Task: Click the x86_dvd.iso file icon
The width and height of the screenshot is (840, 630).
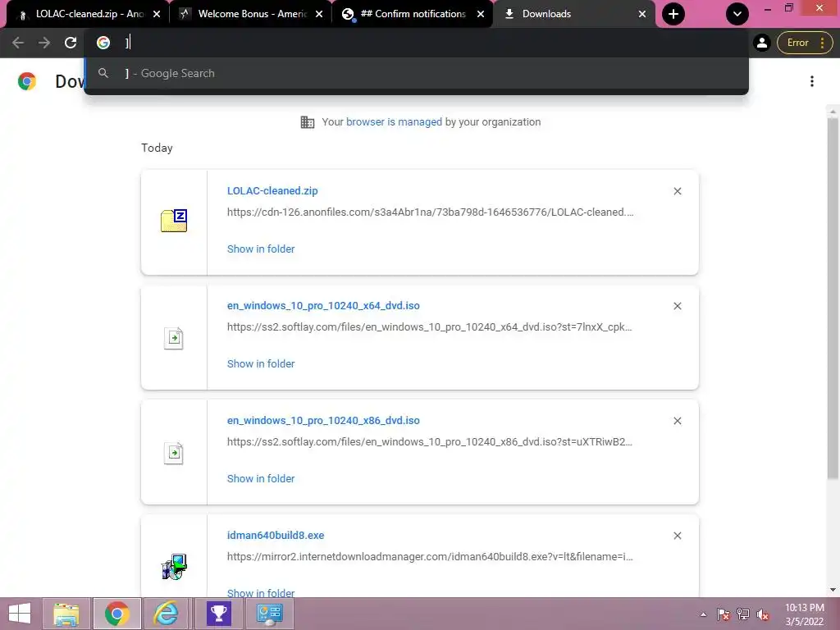Action: click(x=174, y=453)
